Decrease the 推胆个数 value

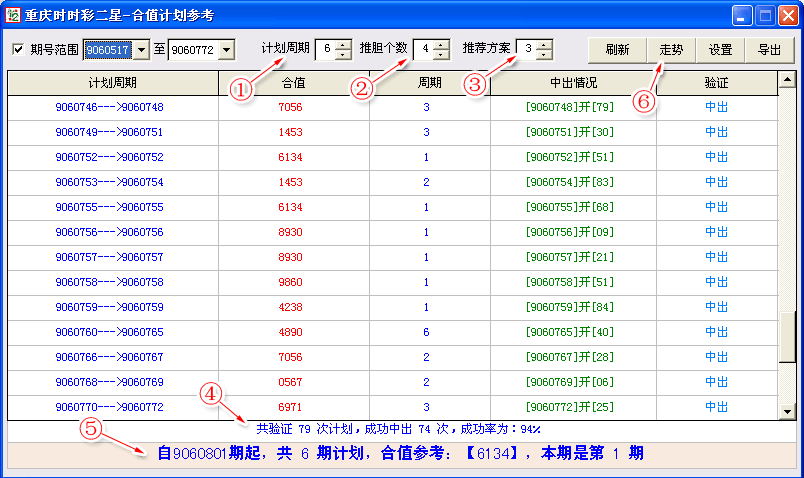[x=441, y=55]
